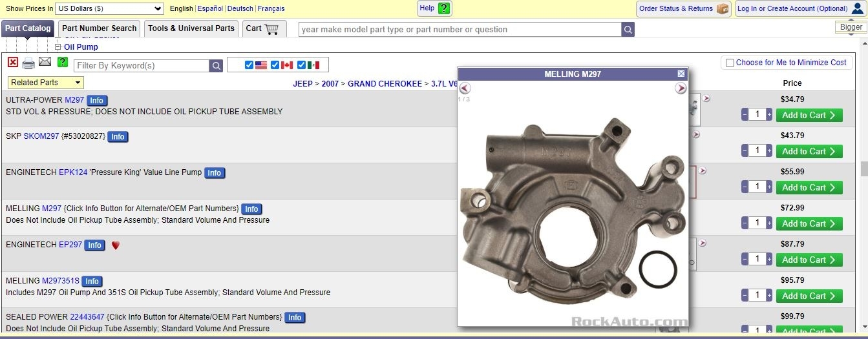The height and width of the screenshot is (339, 868).
Task: Click Log In or Create Account
Action: tap(801, 9)
